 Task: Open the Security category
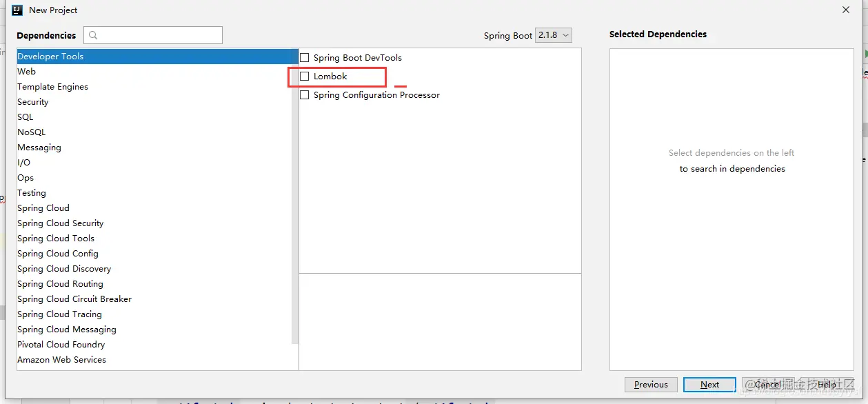[157, 102]
